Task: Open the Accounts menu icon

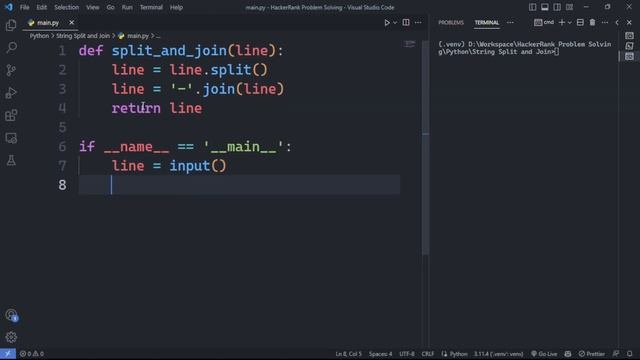Action: tap(11, 315)
